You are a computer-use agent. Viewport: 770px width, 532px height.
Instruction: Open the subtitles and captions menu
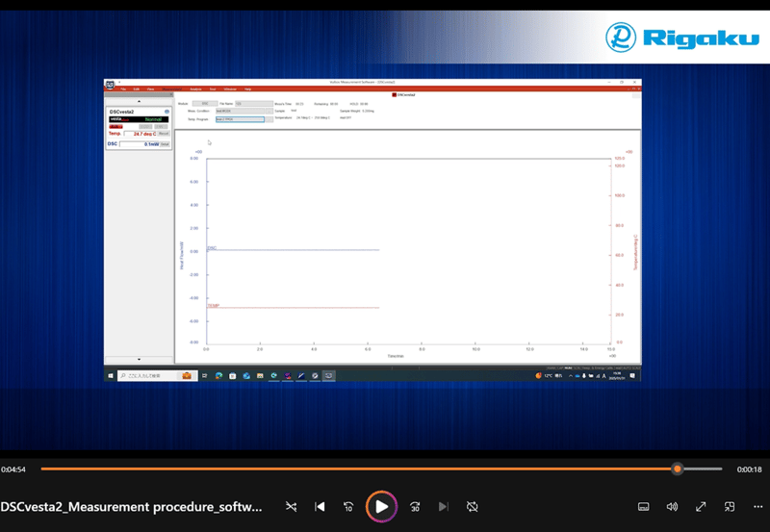point(643,506)
